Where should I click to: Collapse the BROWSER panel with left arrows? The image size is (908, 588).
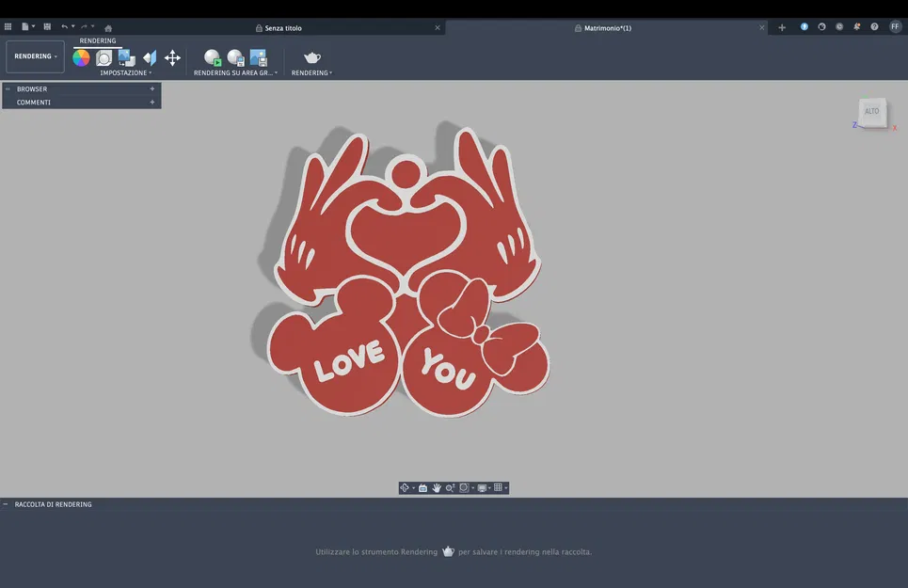click(x=8, y=89)
